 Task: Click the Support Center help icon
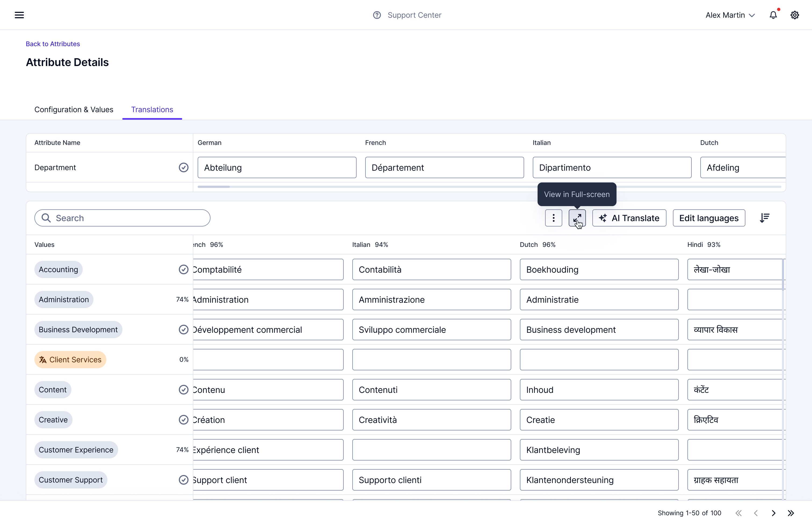click(377, 15)
